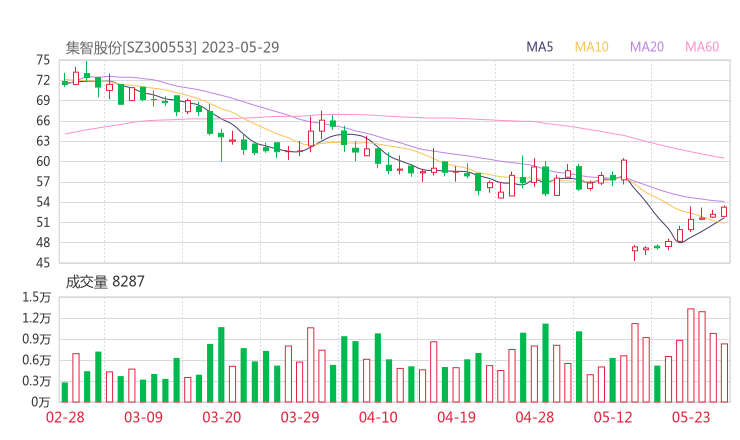Click the tallest red volume bar
740x440 pixels.
click(690, 355)
